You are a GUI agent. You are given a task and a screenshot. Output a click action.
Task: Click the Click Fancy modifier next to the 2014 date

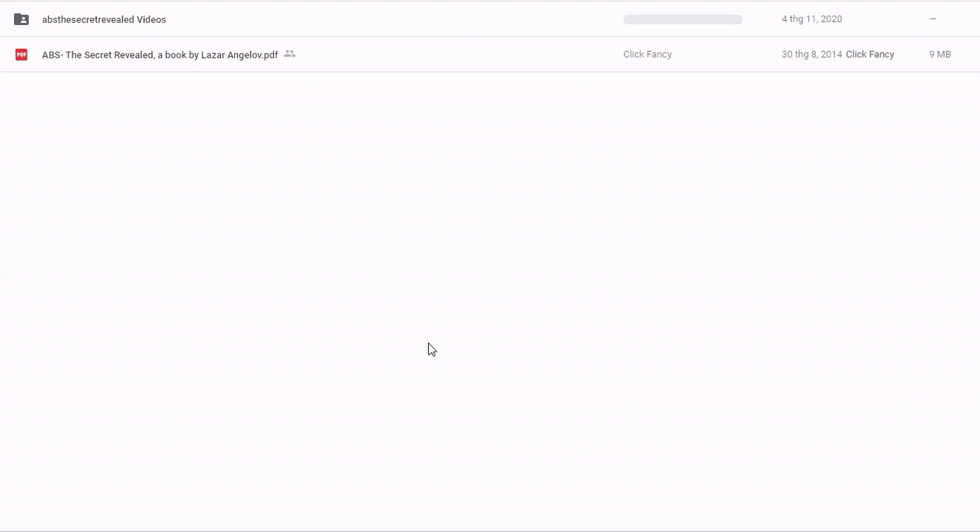point(870,54)
